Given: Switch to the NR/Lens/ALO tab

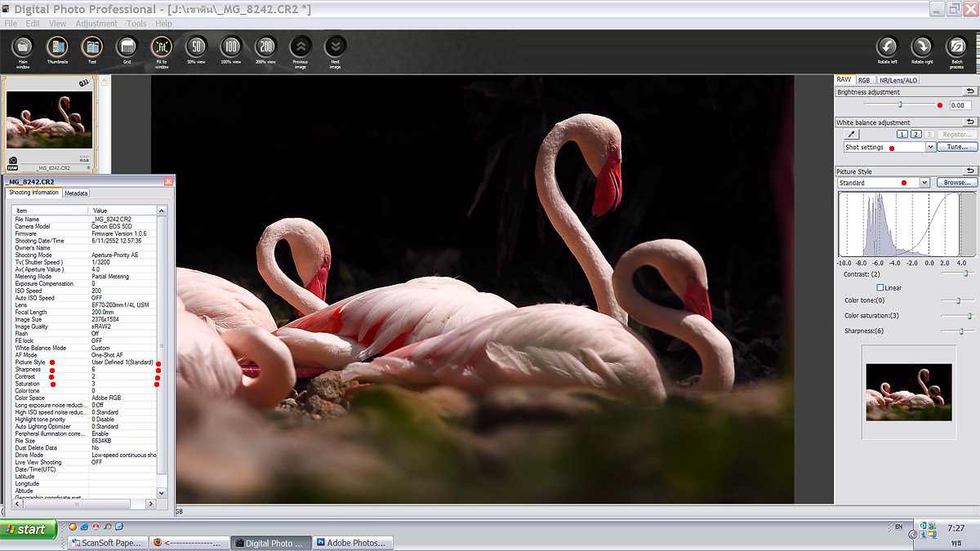Looking at the screenshot, I should coord(898,80).
